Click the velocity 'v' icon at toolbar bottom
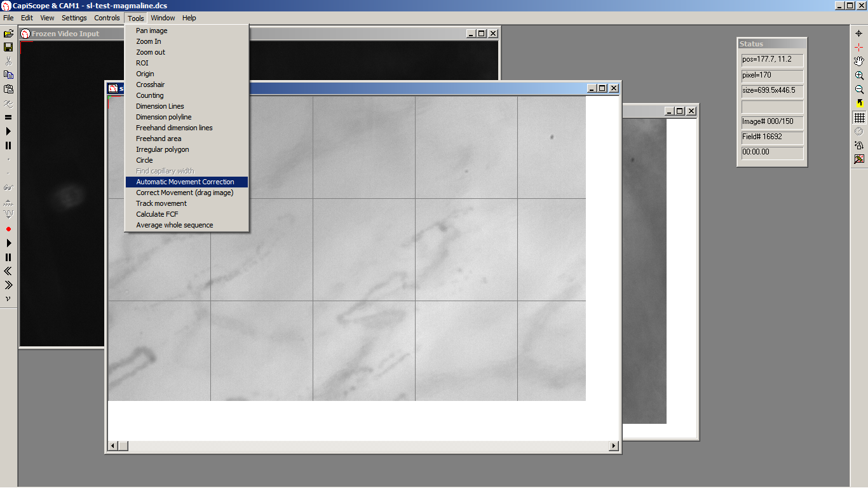The height and width of the screenshot is (488, 868). pos(8,299)
